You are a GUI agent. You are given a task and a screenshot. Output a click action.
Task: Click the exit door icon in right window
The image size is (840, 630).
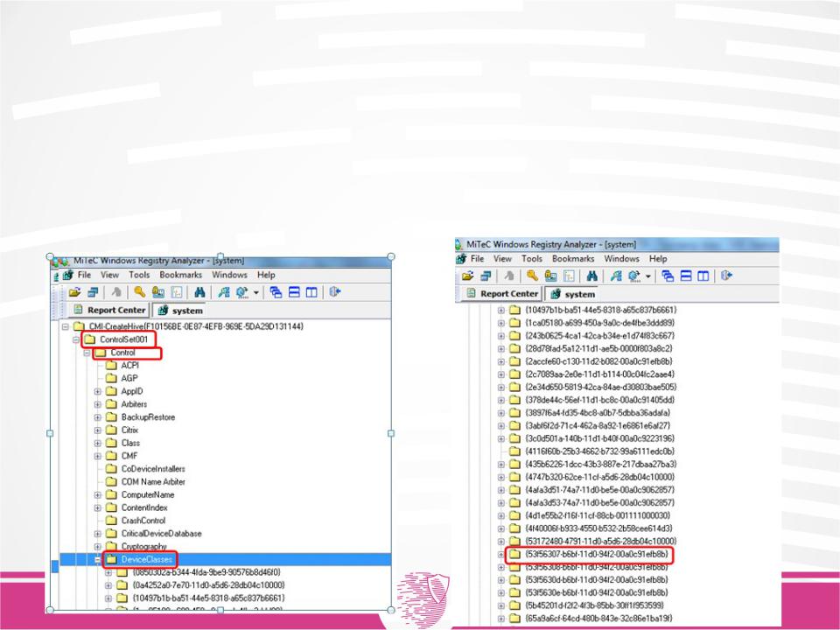(x=726, y=276)
